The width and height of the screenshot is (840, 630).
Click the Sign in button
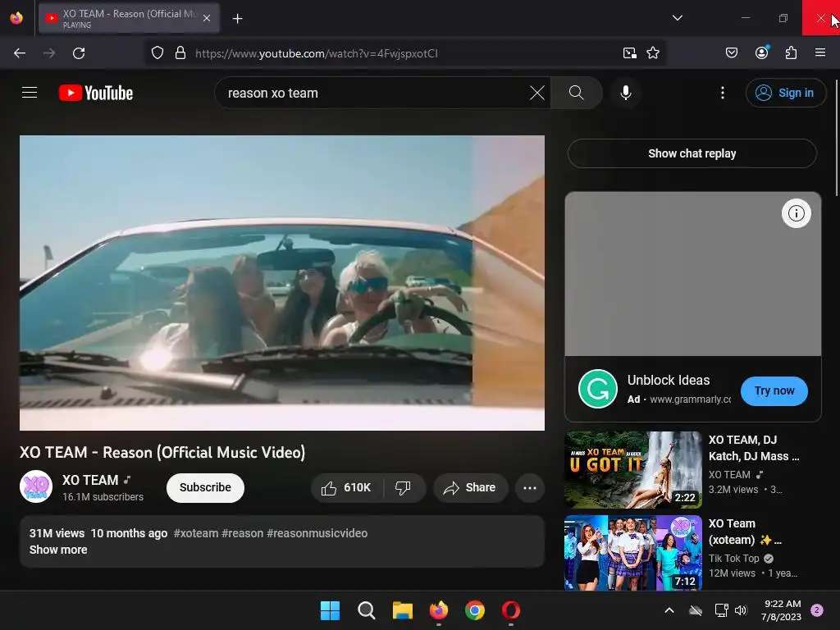[x=785, y=93]
